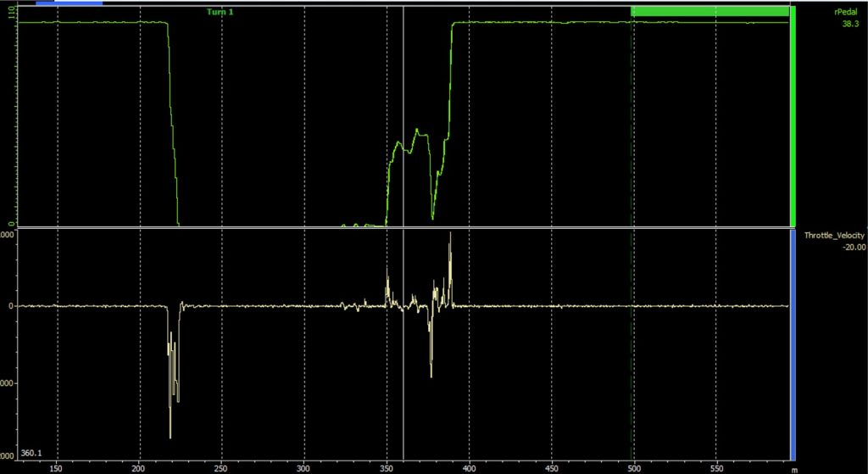Click the green section bar at top right
Screen dimensions: 868x474
709,10
